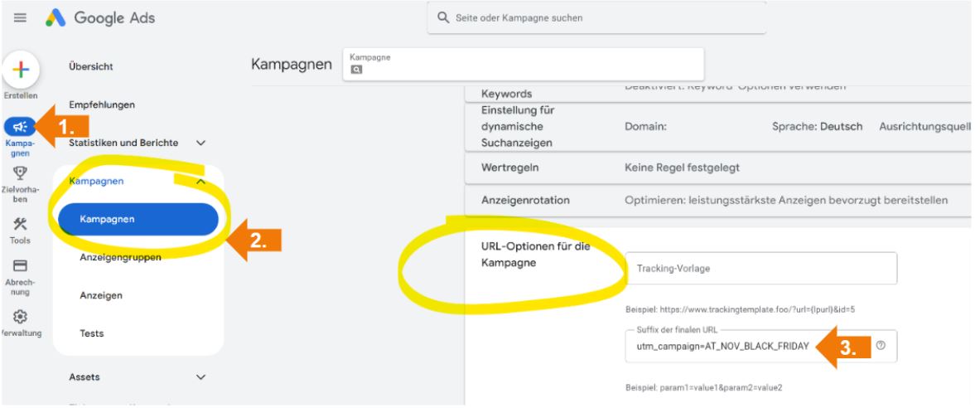Open Anzeigen in the sidebar
Image resolution: width=980 pixels, height=408 pixels.
100,295
